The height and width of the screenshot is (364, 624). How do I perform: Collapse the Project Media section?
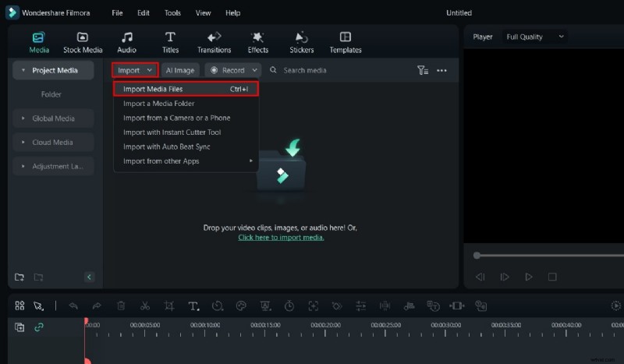click(23, 70)
